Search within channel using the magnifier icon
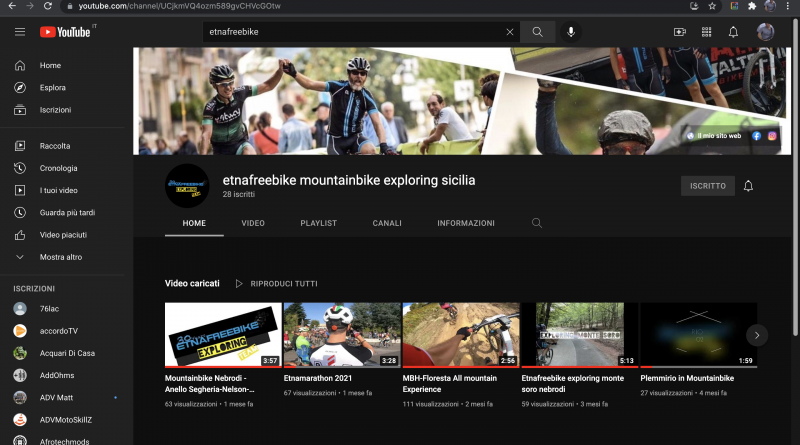Viewport: 800px width, 445px height. tap(537, 223)
